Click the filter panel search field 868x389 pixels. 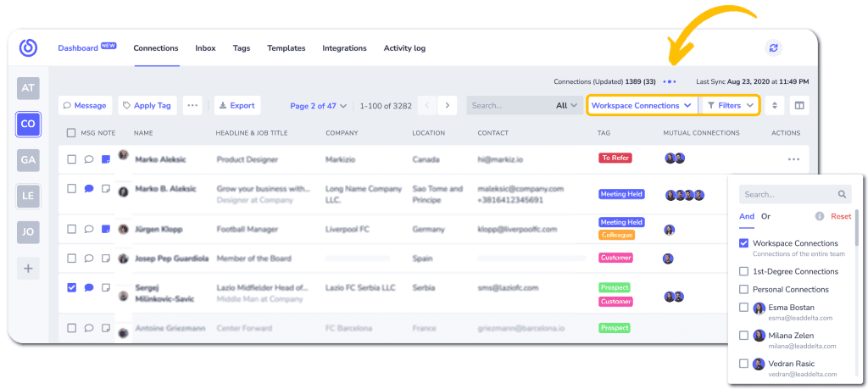795,194
